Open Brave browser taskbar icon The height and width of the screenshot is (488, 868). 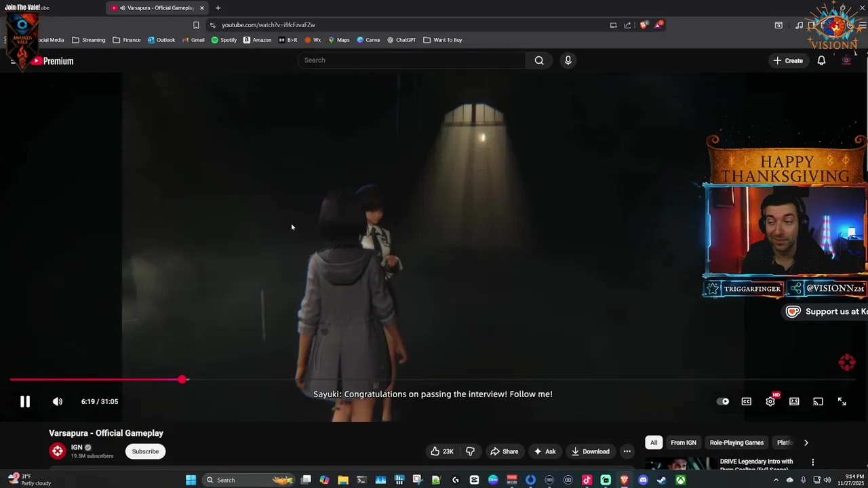624,480
